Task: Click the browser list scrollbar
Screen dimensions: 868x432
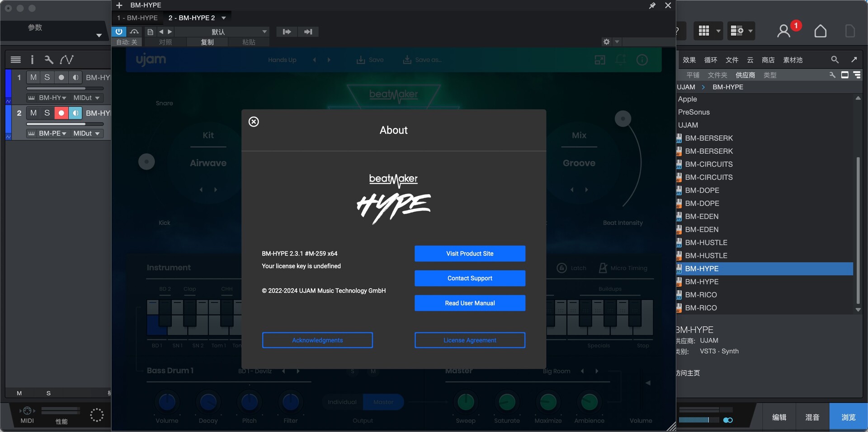Action: click(858, 231)
